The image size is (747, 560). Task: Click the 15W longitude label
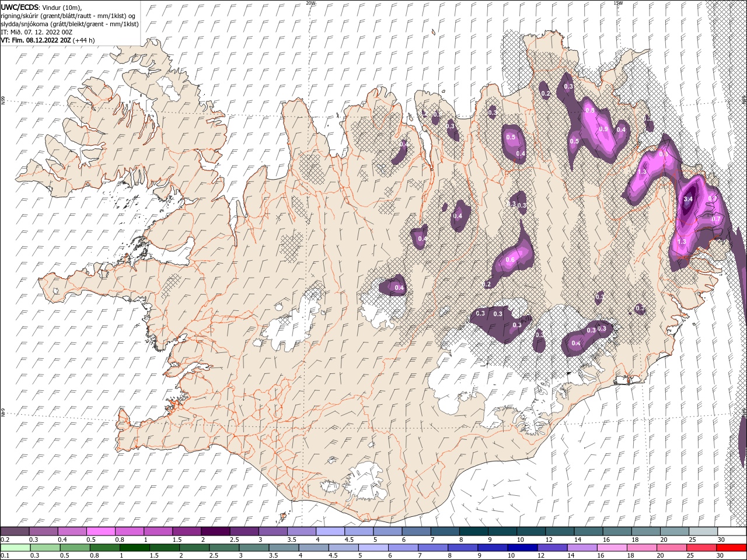coord(618,3)
